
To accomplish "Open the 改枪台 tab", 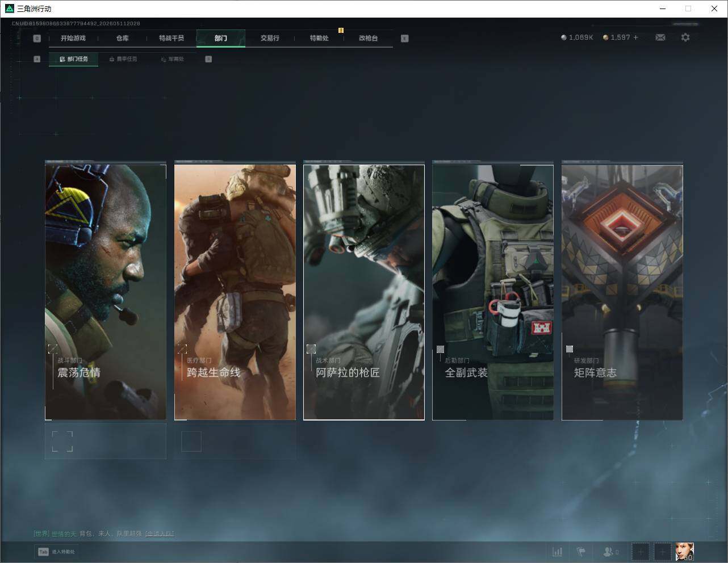I will 368,38.
